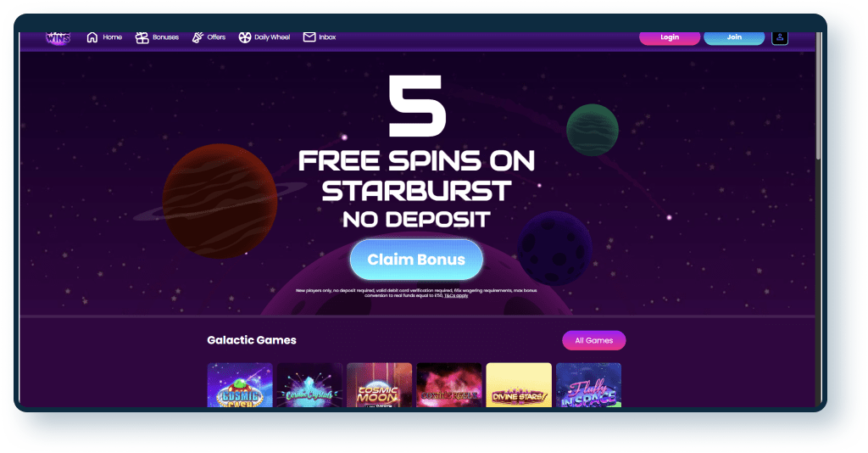This screenshot has height=453, width=868.
Task: Select the Offers navigation label
Action: [x=216, y=37]
